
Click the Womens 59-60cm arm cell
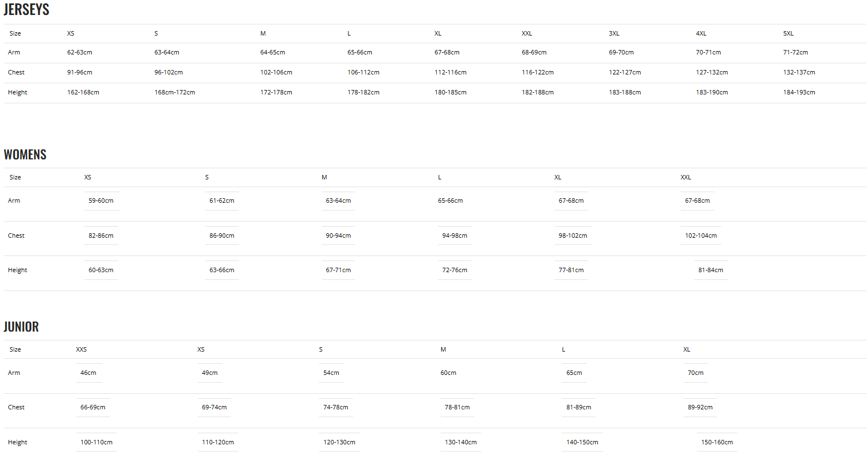click(101, 201)
